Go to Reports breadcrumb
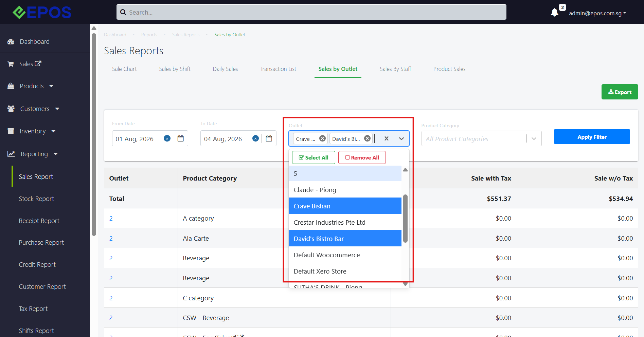 (149, 35)
